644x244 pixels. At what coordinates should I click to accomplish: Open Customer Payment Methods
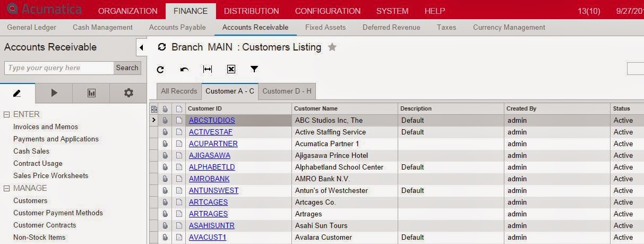[x=58, y=213]
